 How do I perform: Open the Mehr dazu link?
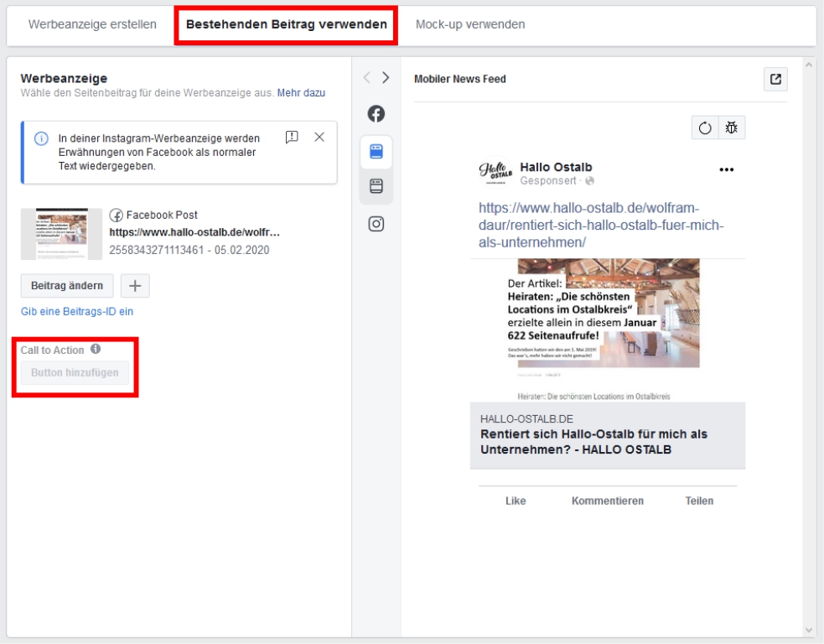(x=301, y=93)
